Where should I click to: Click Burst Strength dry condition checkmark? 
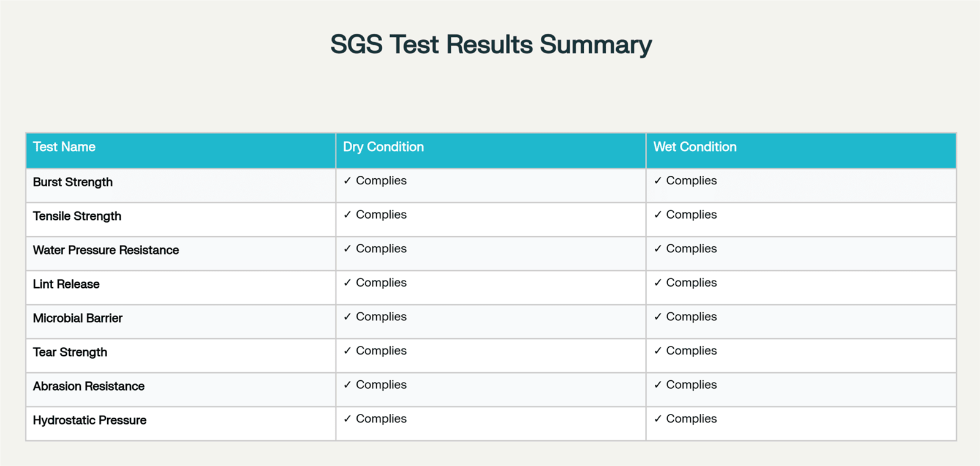pyautogui.click(x=347, y=181)
